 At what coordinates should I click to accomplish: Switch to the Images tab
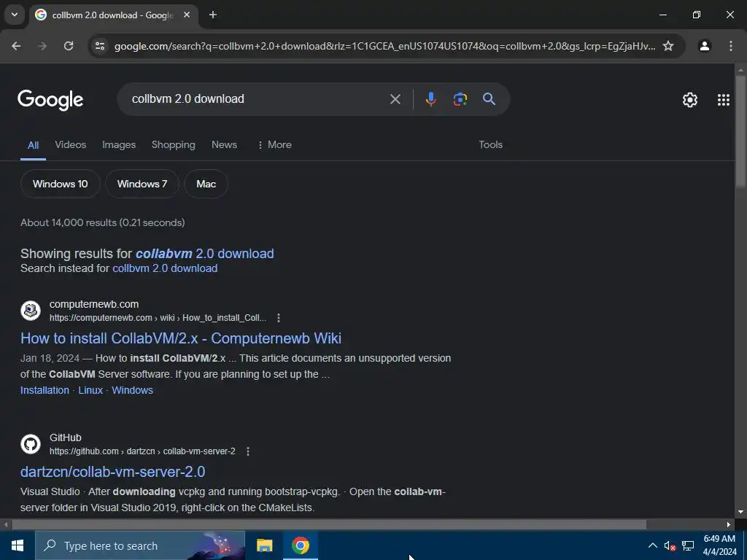point(119,145)
